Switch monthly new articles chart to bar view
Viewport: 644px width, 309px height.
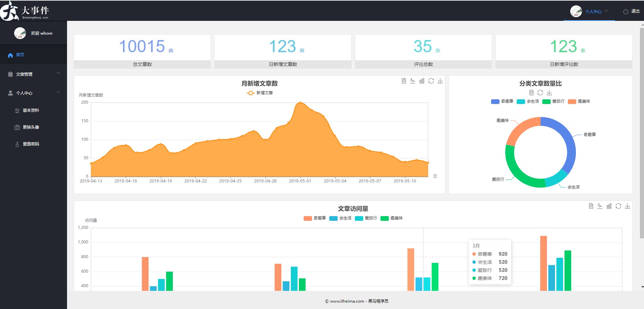coord(422,81)
